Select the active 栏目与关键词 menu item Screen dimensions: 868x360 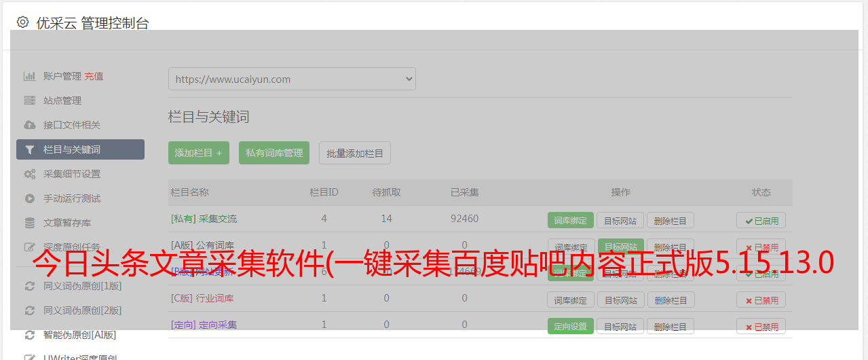80,149
